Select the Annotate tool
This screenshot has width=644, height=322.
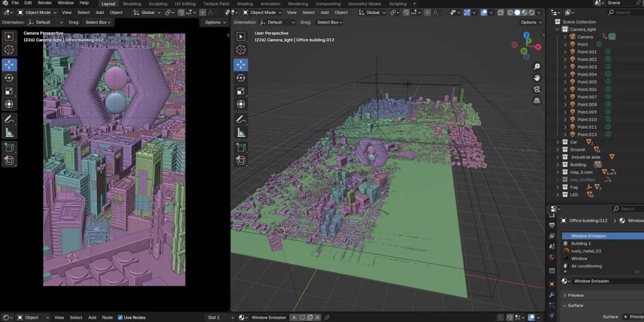(x=9, y=119)
